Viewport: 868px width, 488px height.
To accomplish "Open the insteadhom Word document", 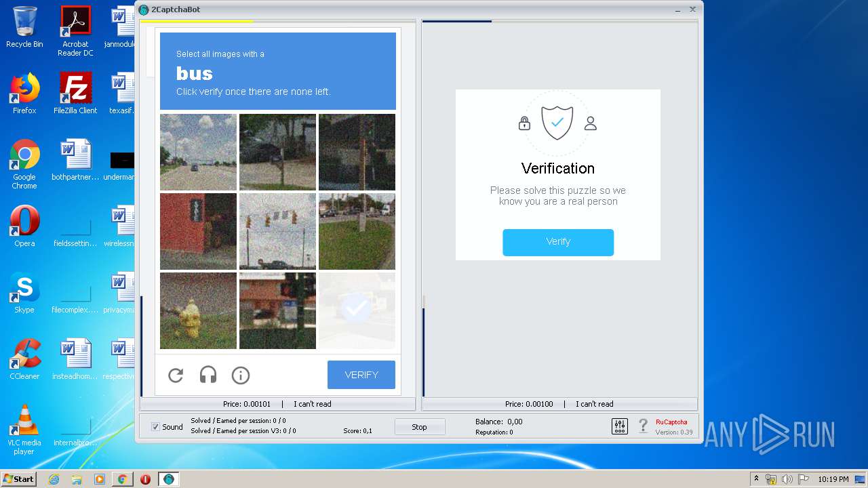I will (75, 359).
